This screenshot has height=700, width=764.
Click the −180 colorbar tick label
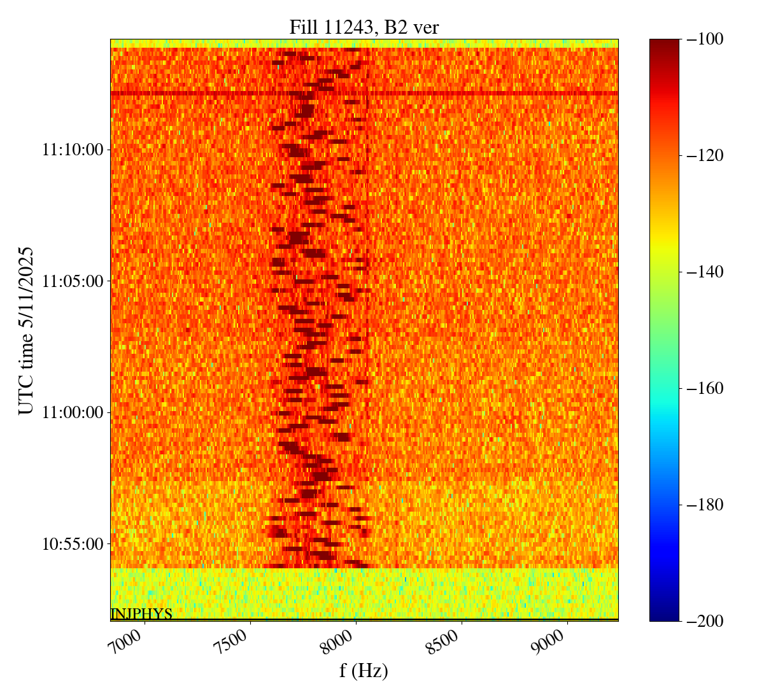(x=705, y=505)
